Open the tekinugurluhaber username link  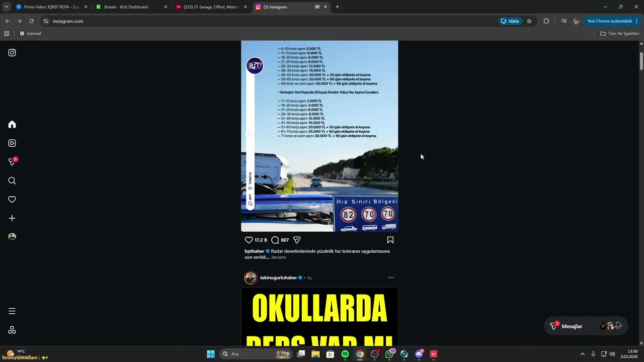(x=278, y=278)
